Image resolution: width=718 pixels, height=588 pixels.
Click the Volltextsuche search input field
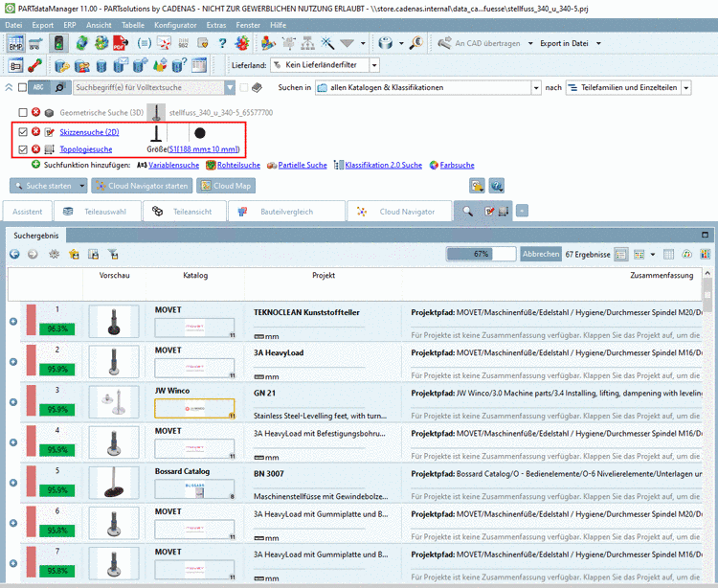[x=148, y=87]
